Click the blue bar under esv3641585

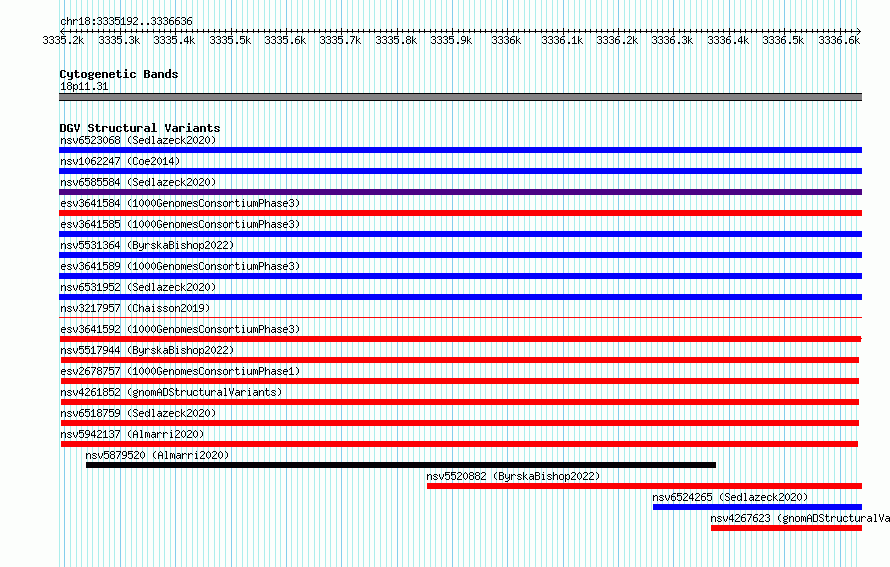460,234
